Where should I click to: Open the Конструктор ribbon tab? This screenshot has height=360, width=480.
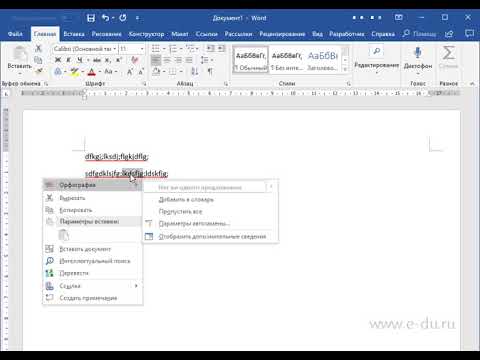(x=146, y=34)
